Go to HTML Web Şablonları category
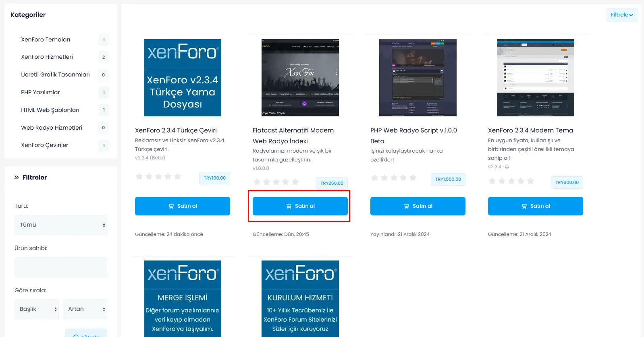 click(50, 110)
